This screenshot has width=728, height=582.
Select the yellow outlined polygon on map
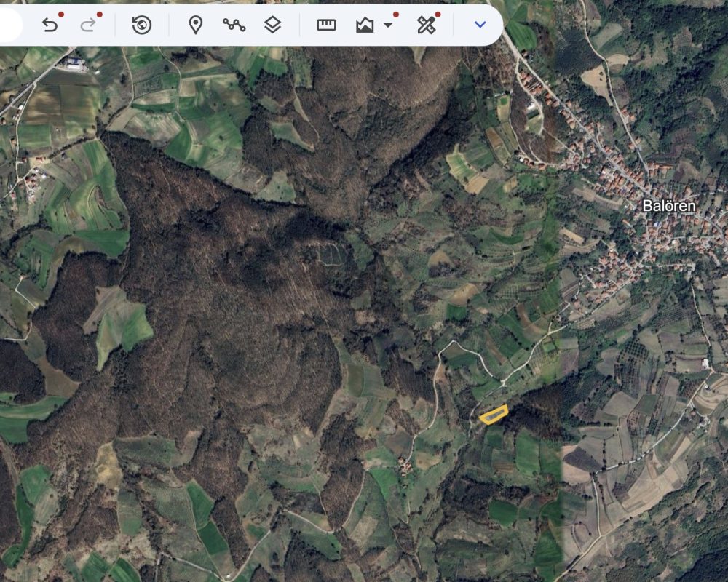494,415
